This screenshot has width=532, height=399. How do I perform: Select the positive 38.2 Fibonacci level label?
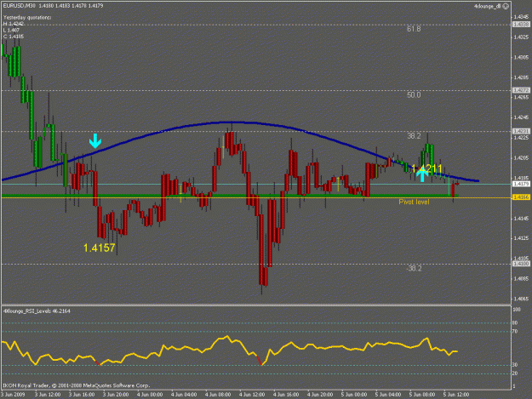pyautogui.click(x=414, y=136)
